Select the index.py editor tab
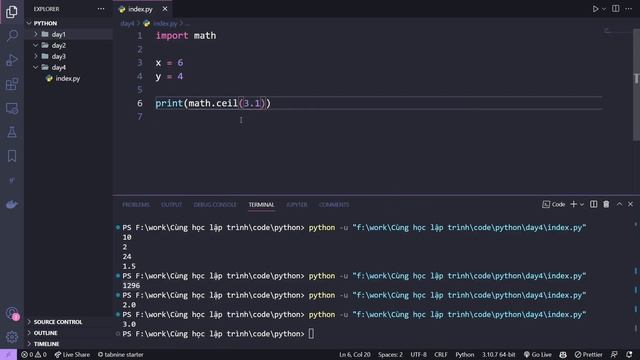640x360 pixels. [142, 9]
